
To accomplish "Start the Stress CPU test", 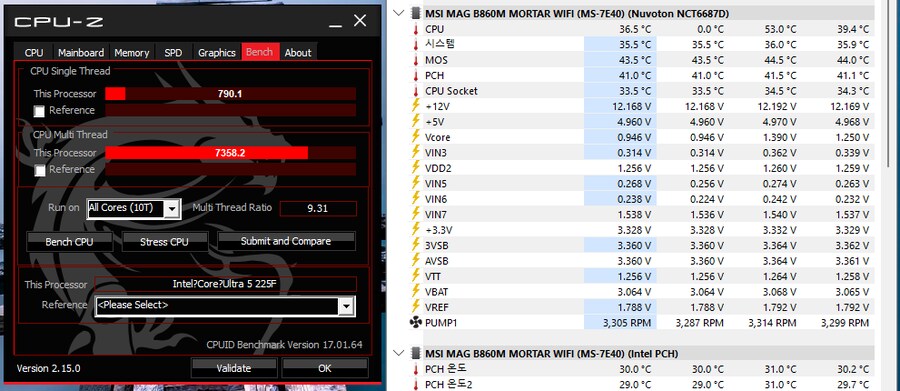I will click(x=164, y=242).
